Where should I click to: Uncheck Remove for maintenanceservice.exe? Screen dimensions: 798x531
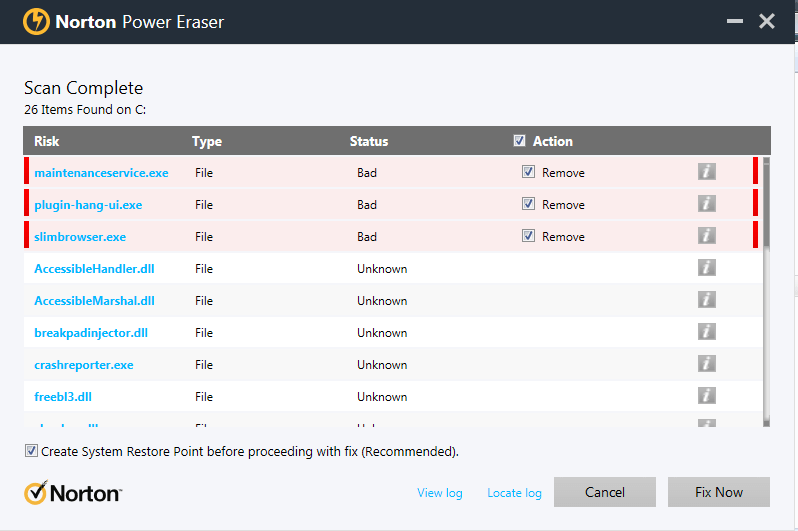click(x=528, y=172)
